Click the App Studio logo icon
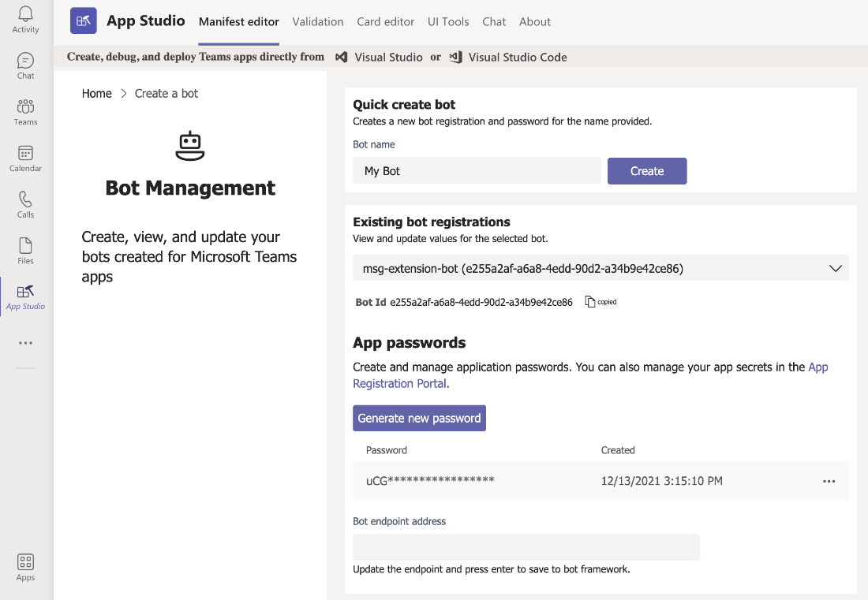Viewport: 868px width, 600px height. click(x=84, y=21)
